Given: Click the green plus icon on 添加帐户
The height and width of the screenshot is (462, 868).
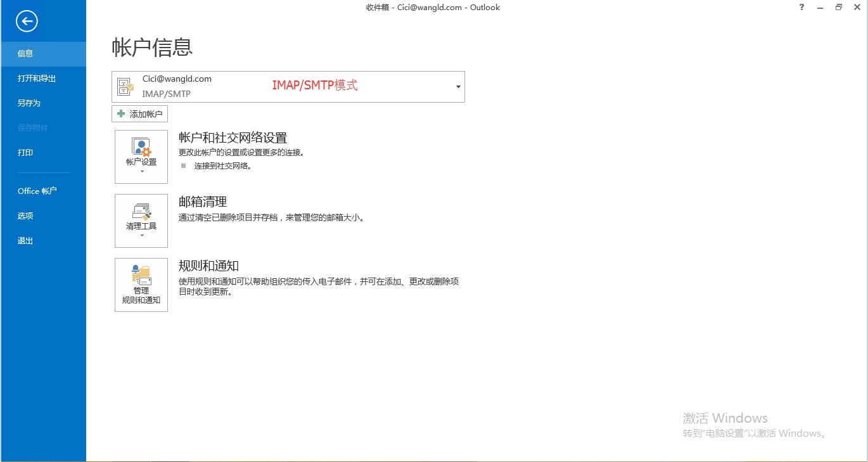Looking at the screenshot, I should click(121, 114).
